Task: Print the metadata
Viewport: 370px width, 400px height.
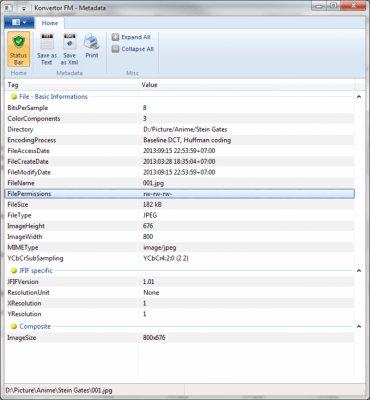Action: click(x=92, y=46)
